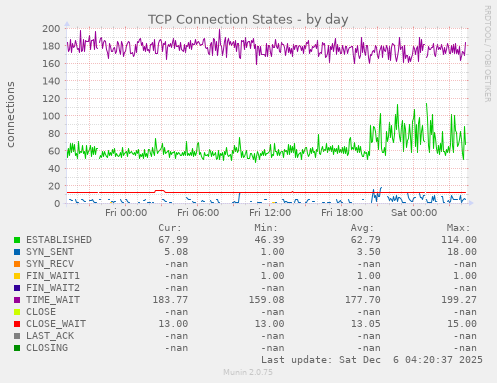Click the CLOSE_WAIT red legend swatch
Image resolution: width=497 pixels, height=383 pixels.
pyautogui.click(x=17, y=324)
